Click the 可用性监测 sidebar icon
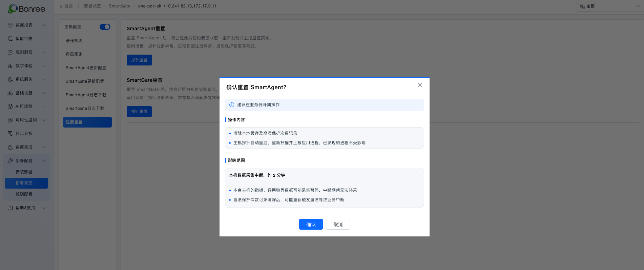 click(x=10, y=120)
